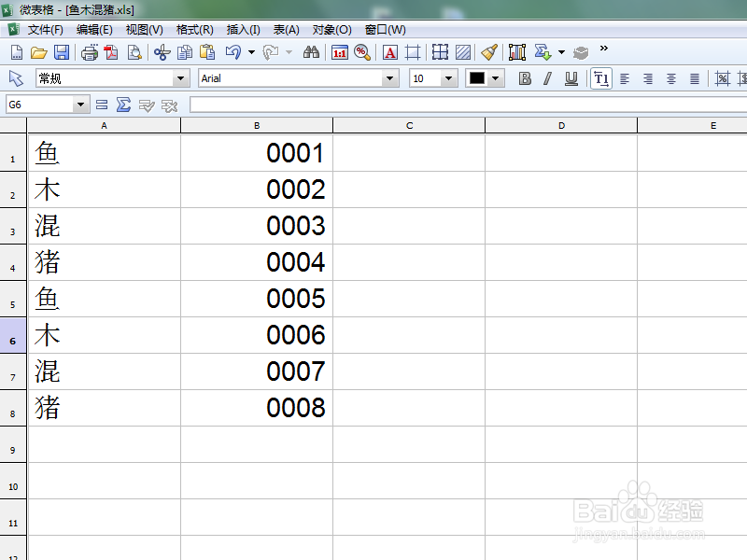Open the 文件(F) menu
747x560 pixels.
click(x=45, y=30)
